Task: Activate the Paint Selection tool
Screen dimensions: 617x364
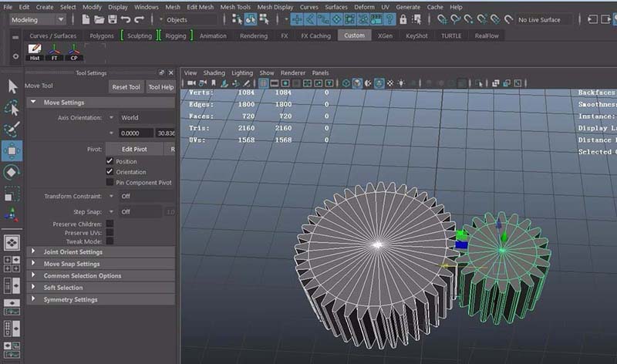Action: coord(12,129)
